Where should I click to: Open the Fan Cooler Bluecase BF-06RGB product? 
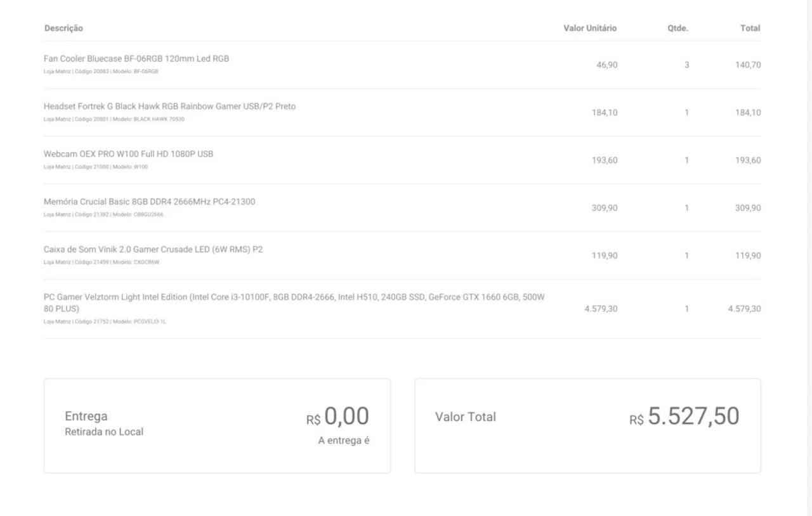pos(136,59)
